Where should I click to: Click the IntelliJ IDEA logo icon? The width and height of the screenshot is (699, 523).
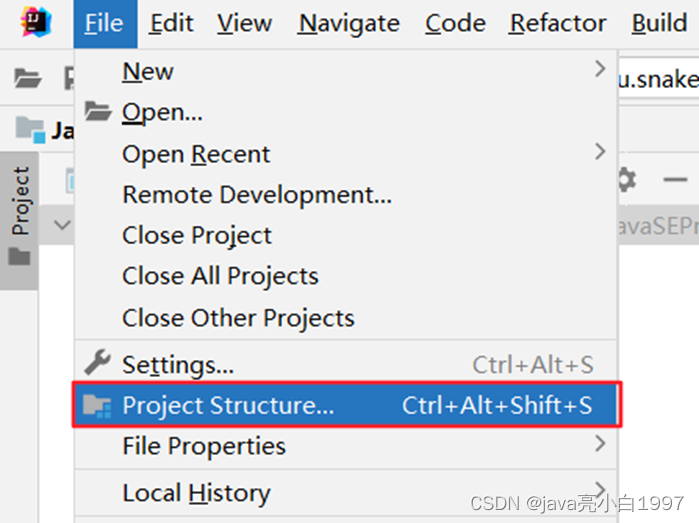point(36,21)
